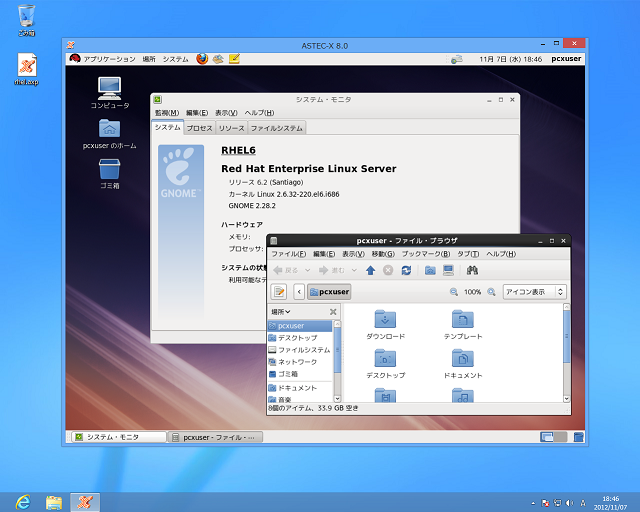Click the 戻る back button in file browser
The image size is (640, 512).
click(286, 270)
